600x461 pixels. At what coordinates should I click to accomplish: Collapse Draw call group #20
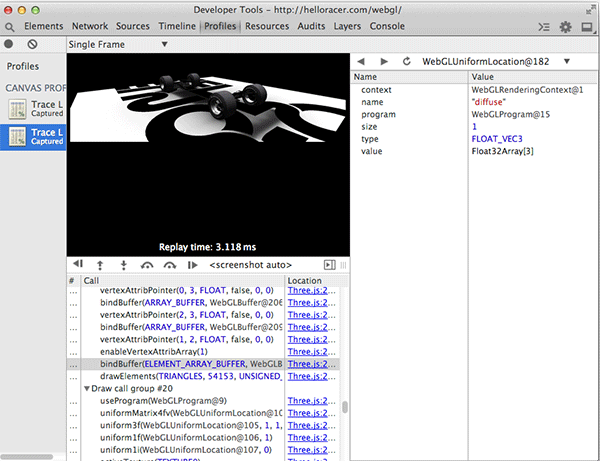(x=87, y=388)
